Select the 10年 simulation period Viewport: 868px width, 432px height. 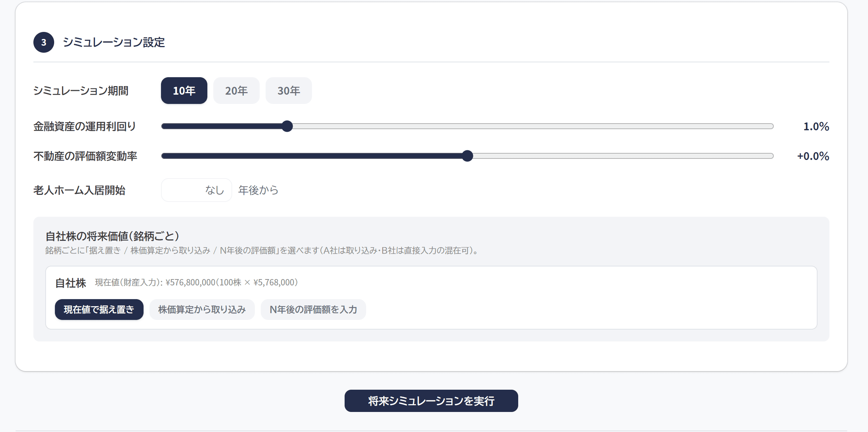184,91
